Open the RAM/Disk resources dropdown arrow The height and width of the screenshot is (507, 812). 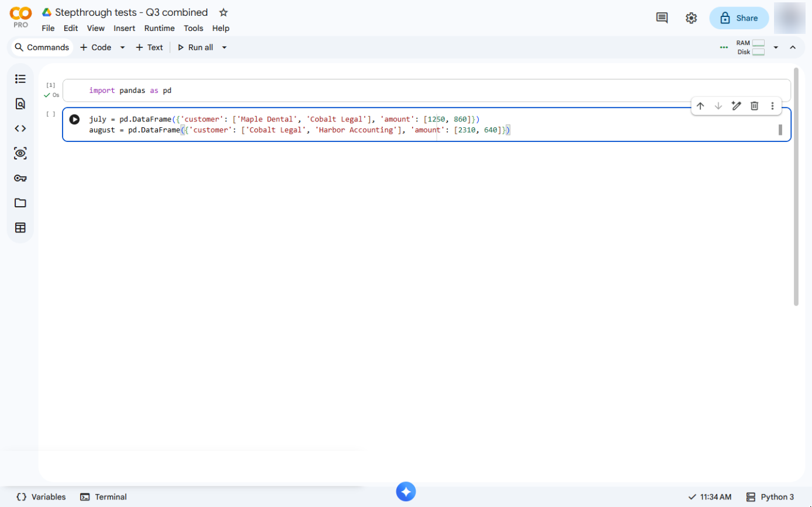coord(776,47)
